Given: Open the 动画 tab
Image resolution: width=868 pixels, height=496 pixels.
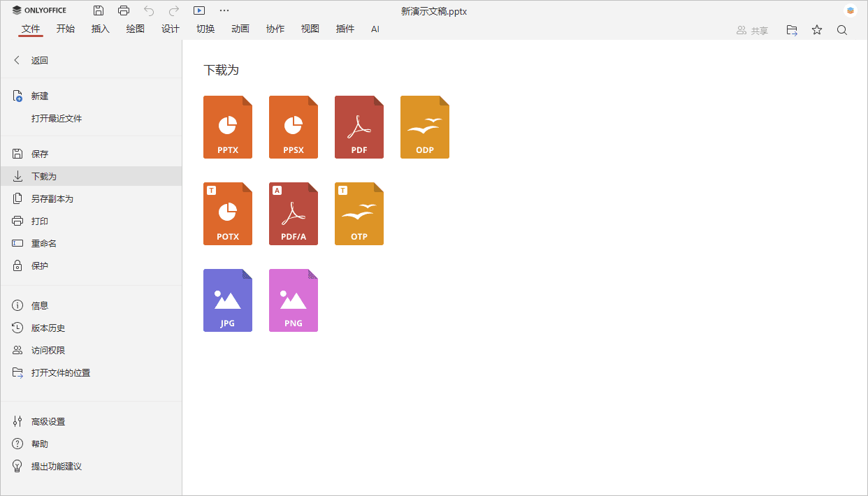Looking at the screenshot, I should (240, 29).
